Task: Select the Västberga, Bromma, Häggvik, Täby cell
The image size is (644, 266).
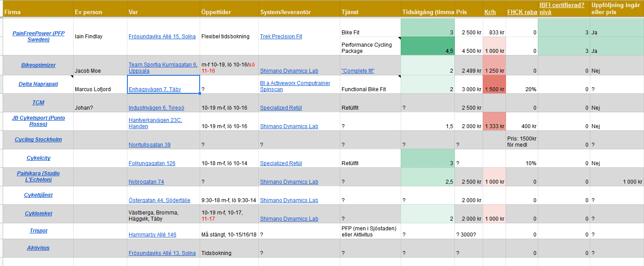Action: (x=163, y=214)
